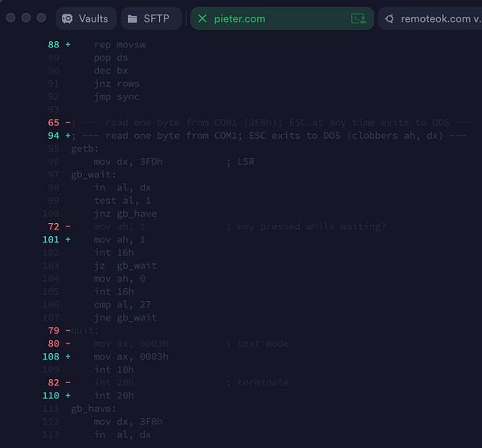
Task: Click the '; LSR' comment
Action: click(x=240, y=162)
